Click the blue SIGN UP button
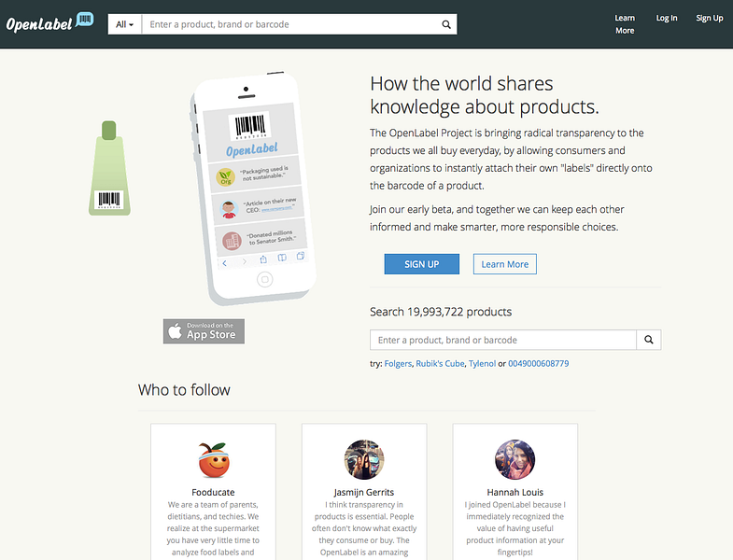The width and height of the screenshot is (733, 560). coord(422,264)
